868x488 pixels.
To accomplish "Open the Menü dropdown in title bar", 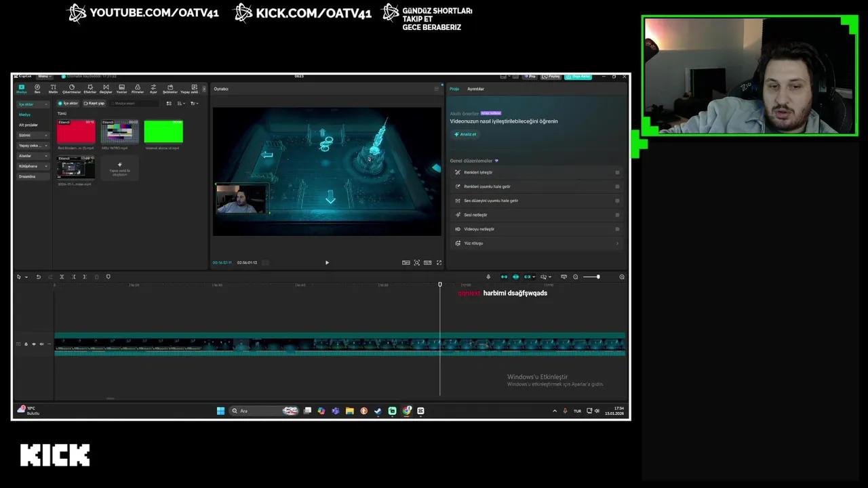I will click(45, 76).
